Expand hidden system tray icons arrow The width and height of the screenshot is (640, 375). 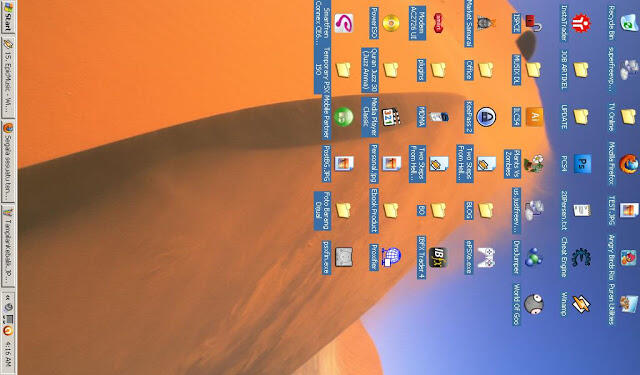point(7,298)
